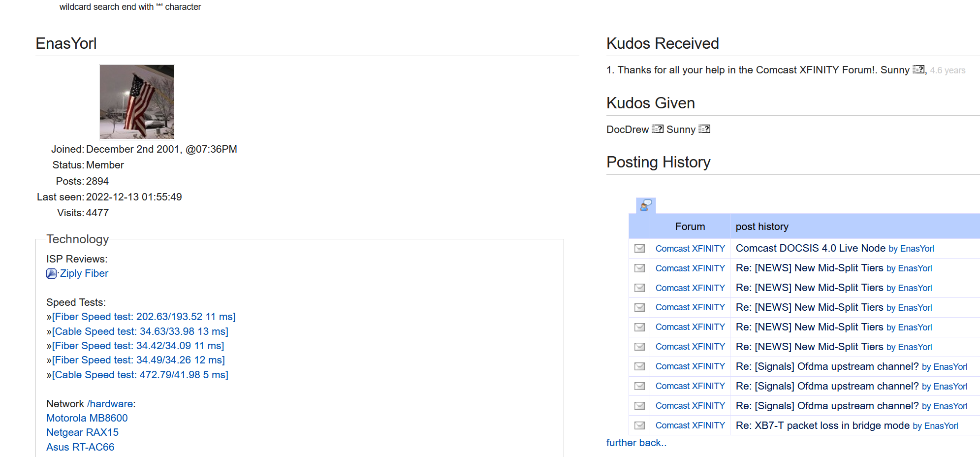Open Fiber Speed test 202.63/193.52 11 ms

click(144, 317)
